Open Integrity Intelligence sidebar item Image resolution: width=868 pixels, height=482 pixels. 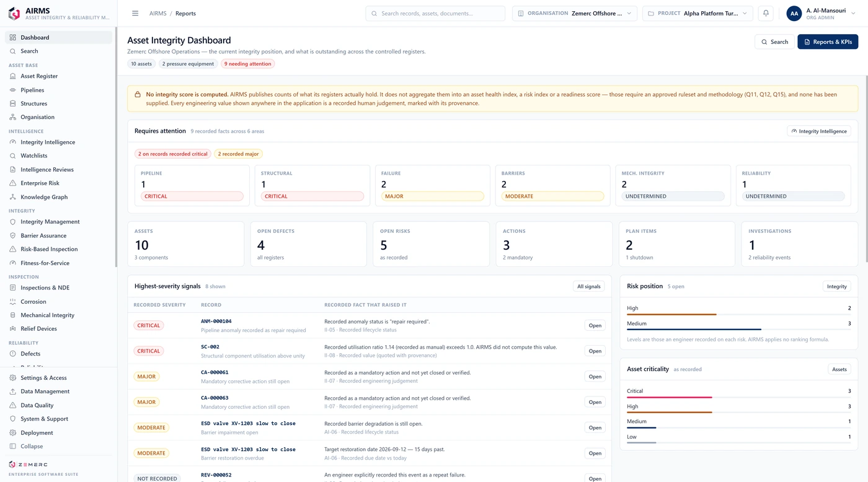pos(58,142)
